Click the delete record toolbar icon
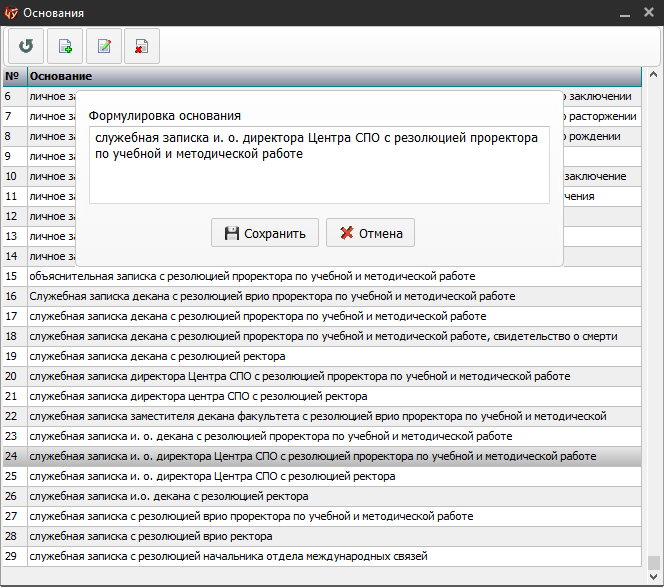The image size is (664, 587). (x=141, y=45)
